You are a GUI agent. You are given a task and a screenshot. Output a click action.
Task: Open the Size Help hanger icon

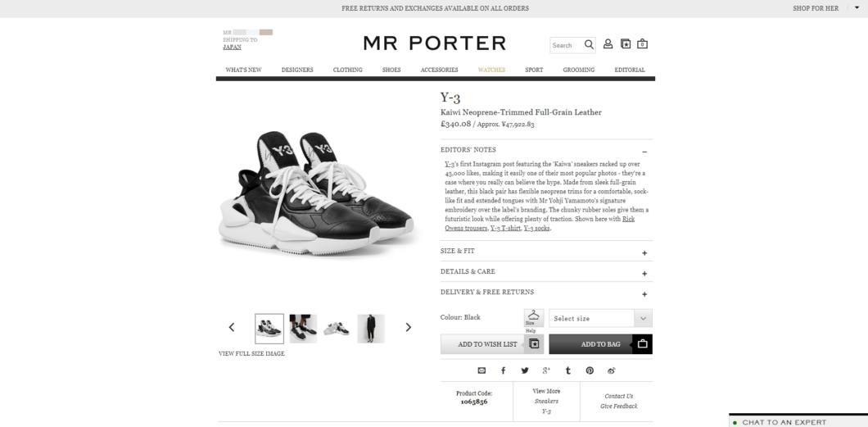(x=534, y=318)
